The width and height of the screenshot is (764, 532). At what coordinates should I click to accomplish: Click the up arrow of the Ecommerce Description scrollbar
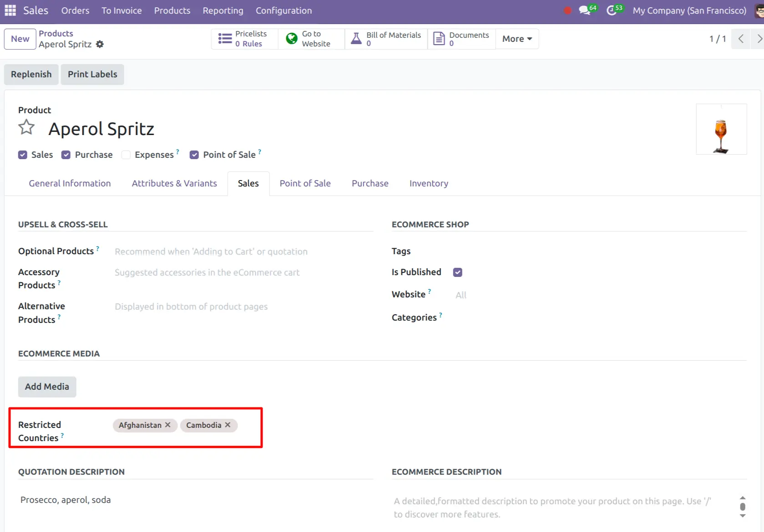click(x=743, y=498)
